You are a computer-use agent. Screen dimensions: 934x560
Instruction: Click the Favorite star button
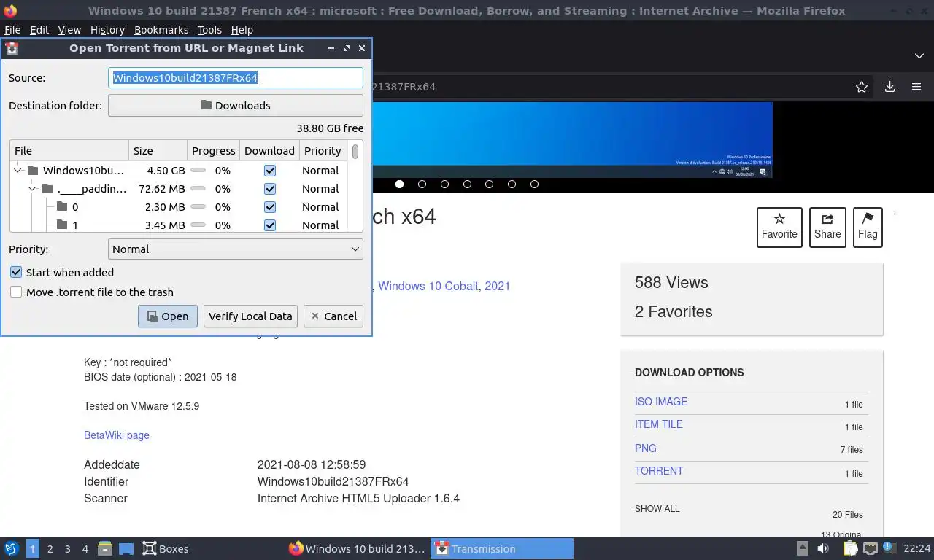coord(779,227)
